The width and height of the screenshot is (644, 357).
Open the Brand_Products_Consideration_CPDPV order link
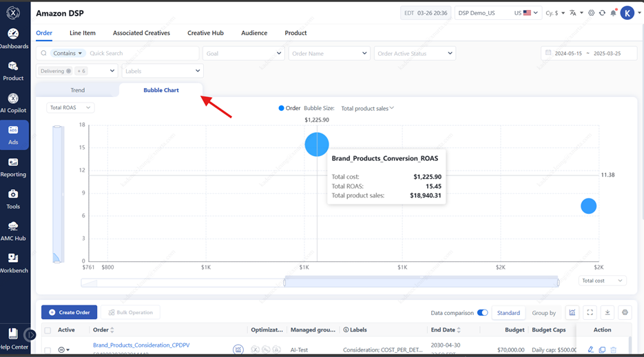click(x=141, y=345)
